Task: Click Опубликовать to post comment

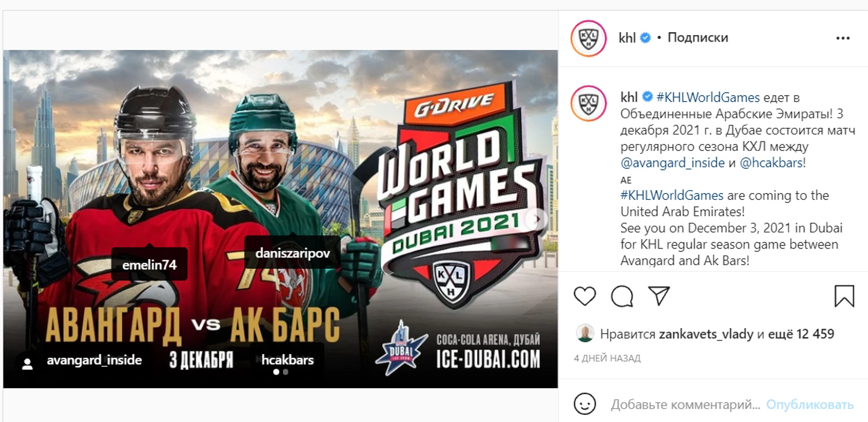Action: pos(810,405)
